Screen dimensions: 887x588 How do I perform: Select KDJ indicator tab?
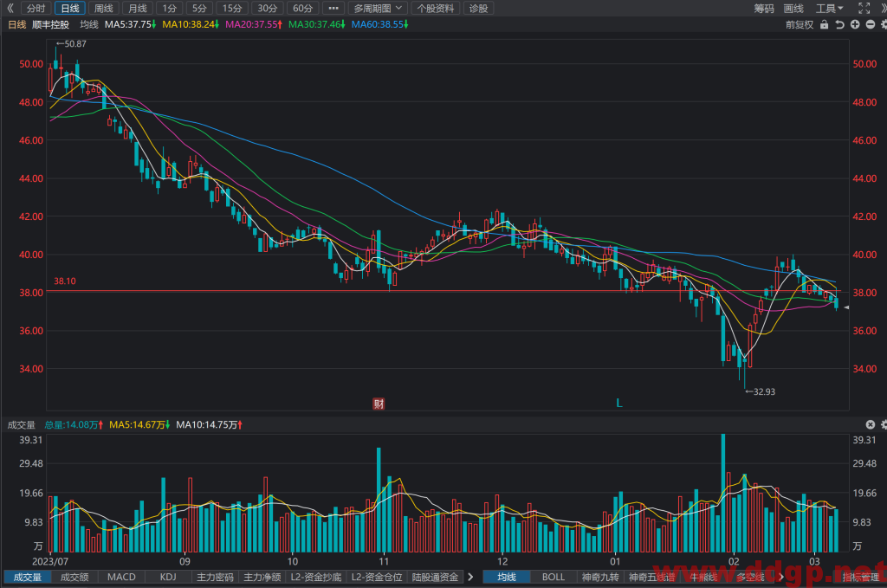pyautogui.click(x=168, y=577)
